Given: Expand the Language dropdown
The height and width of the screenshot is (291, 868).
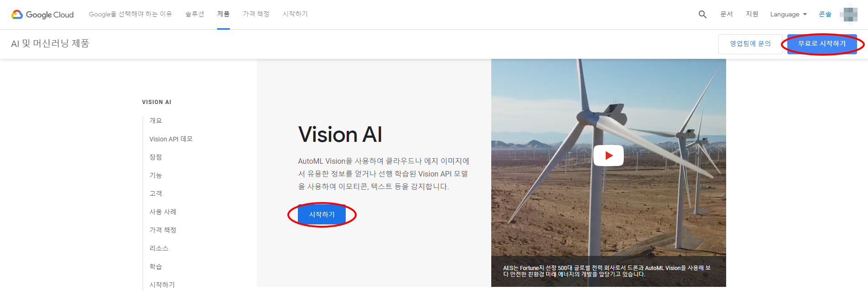Looking at the screenshot, I should pyautogui.click(x=789, y=14).
